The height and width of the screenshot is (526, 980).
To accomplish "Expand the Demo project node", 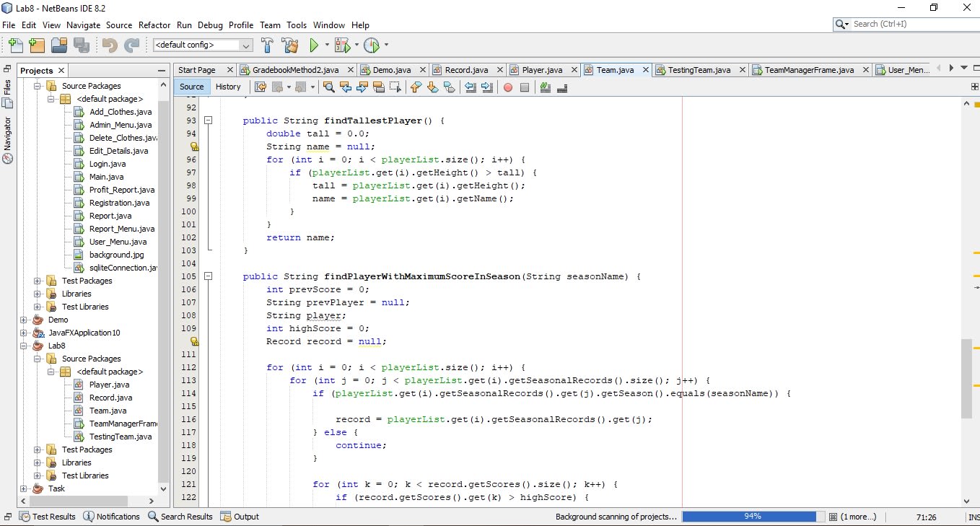I will 24,320.
